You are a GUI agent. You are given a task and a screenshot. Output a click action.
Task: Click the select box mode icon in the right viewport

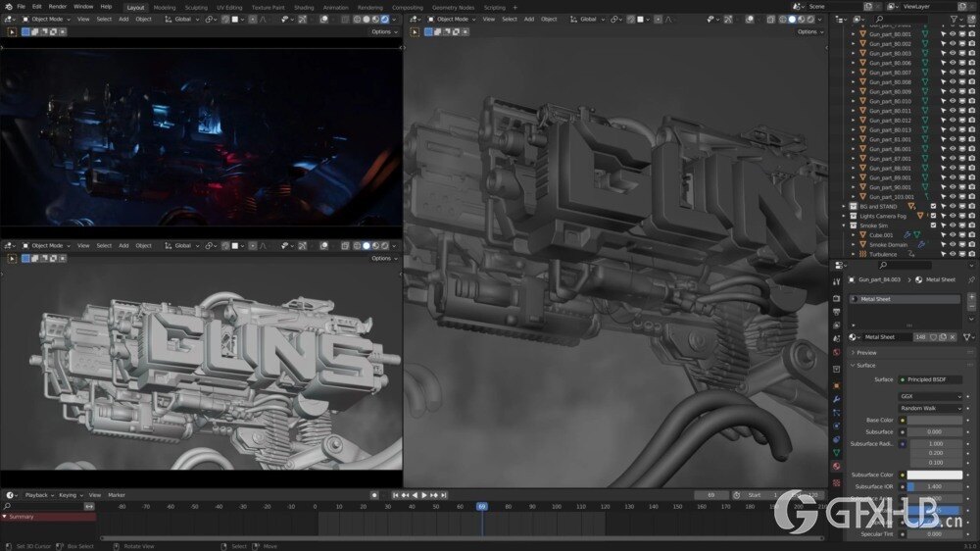tap(429, 32)
